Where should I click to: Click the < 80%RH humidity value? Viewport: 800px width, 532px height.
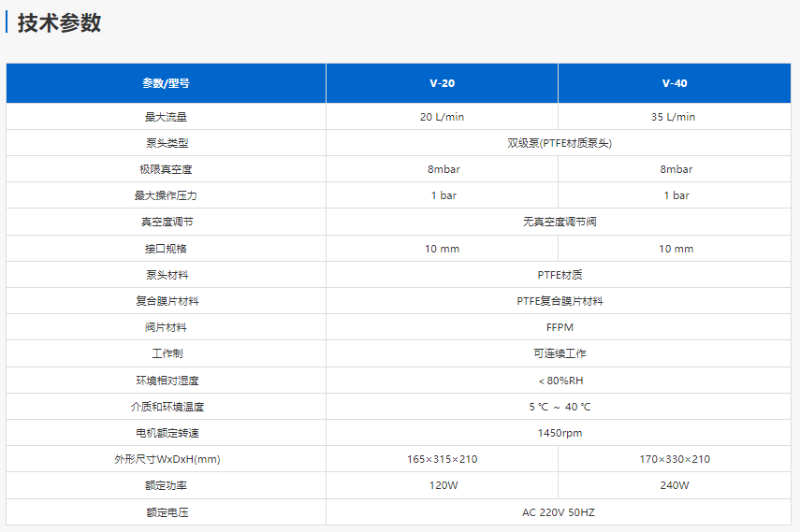559,381
